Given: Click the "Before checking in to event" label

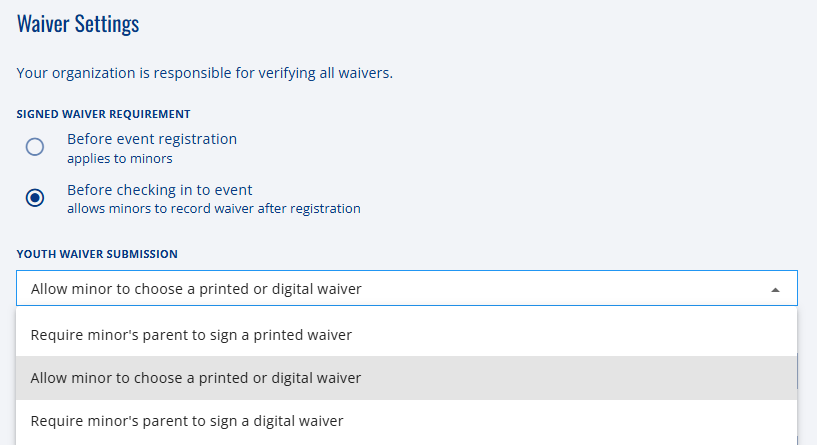Looking at the screenshot, I should (159, 190).
